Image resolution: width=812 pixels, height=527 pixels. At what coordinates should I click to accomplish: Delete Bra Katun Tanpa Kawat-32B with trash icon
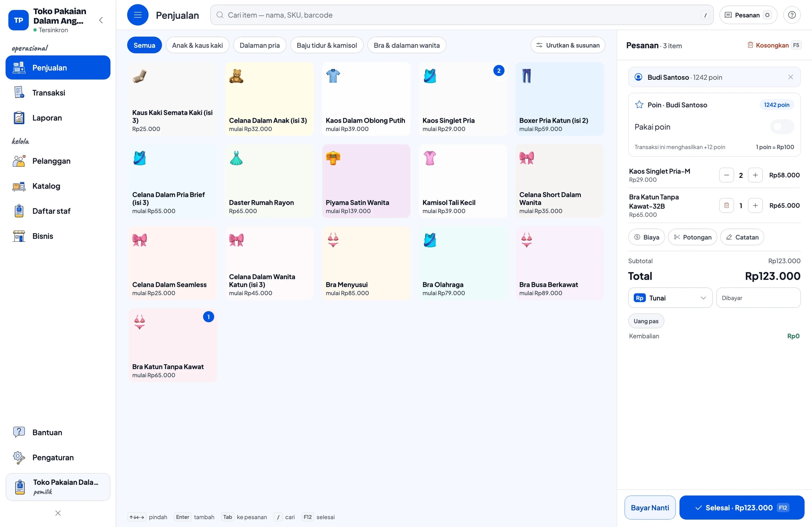726,206
